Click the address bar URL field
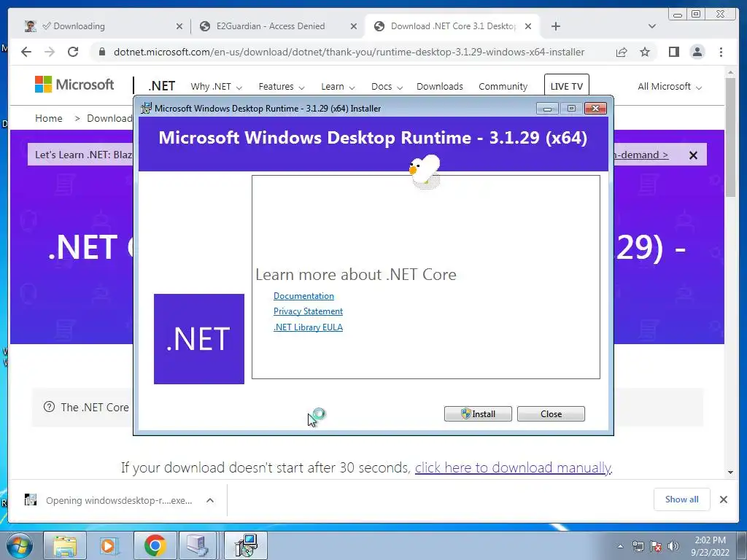Screen dimensions: 747x560 [349, 52]
